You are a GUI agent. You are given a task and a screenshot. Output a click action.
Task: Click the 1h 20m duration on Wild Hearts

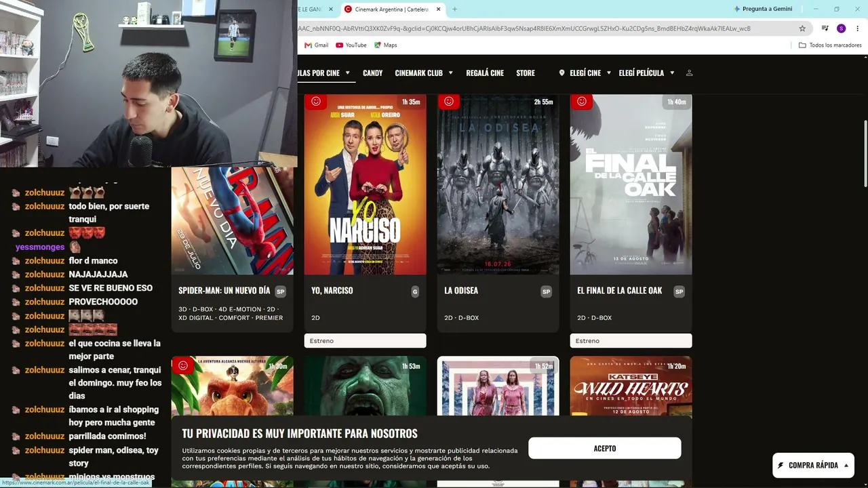[677, 367]
